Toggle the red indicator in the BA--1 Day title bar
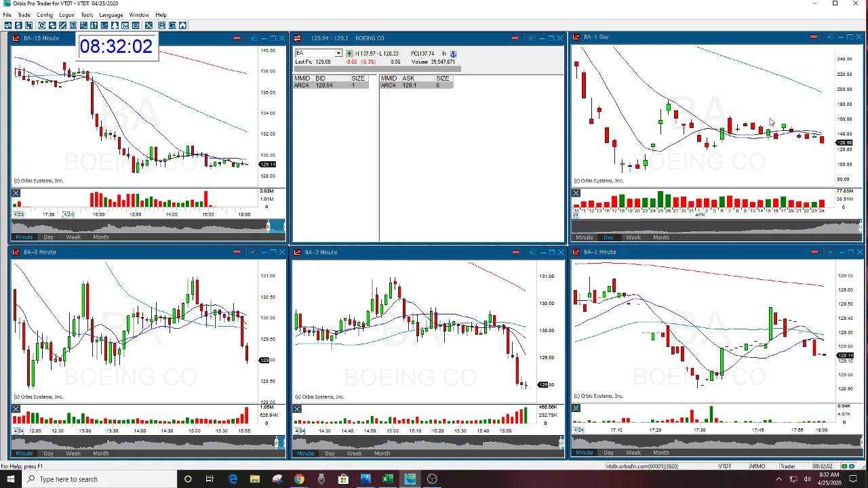The width and height of the screenshot is (868, 488). click(x=813, y=37)
